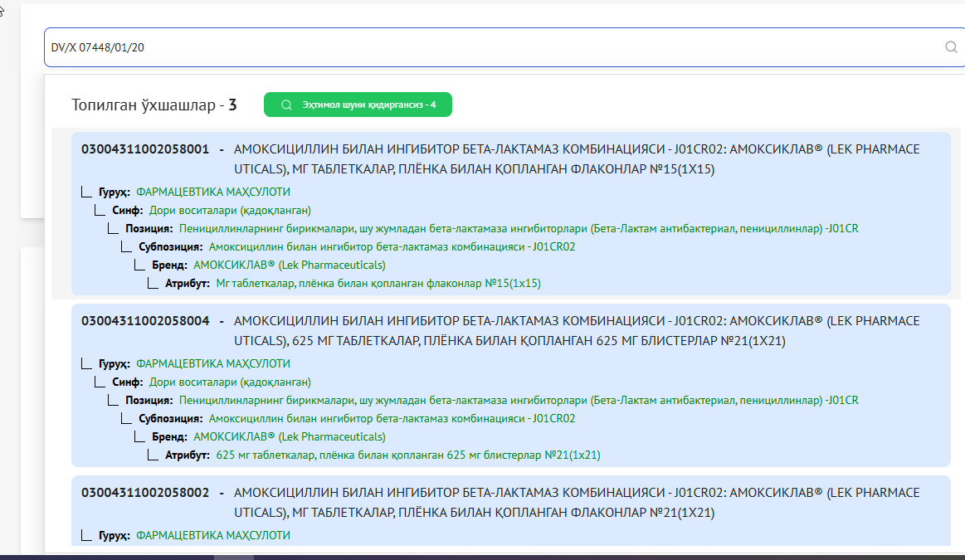The height and width of the screenshot is (560, 965).
Task: Click ФАРМАЦЕВТИКА МАҲСУЛОТИ group in second result
Action: pos(213,363)
